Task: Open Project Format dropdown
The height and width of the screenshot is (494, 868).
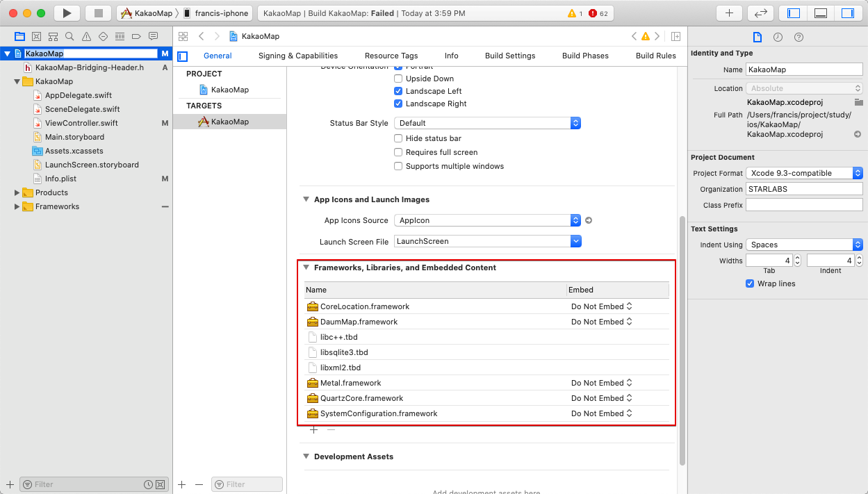Action: point(804,173)
